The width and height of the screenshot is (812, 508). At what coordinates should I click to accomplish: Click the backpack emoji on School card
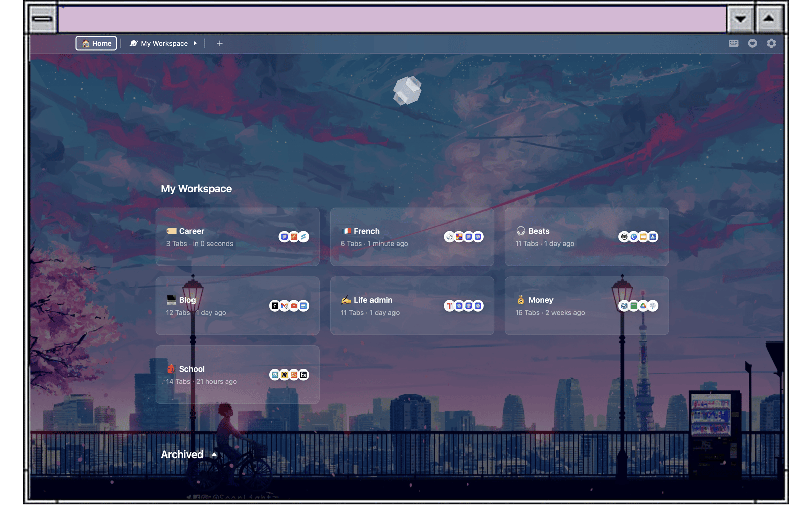click(171, 369)
